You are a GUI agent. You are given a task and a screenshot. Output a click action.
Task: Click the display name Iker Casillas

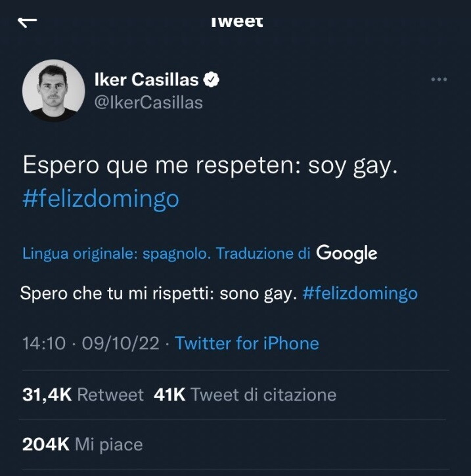pos(146,80)
